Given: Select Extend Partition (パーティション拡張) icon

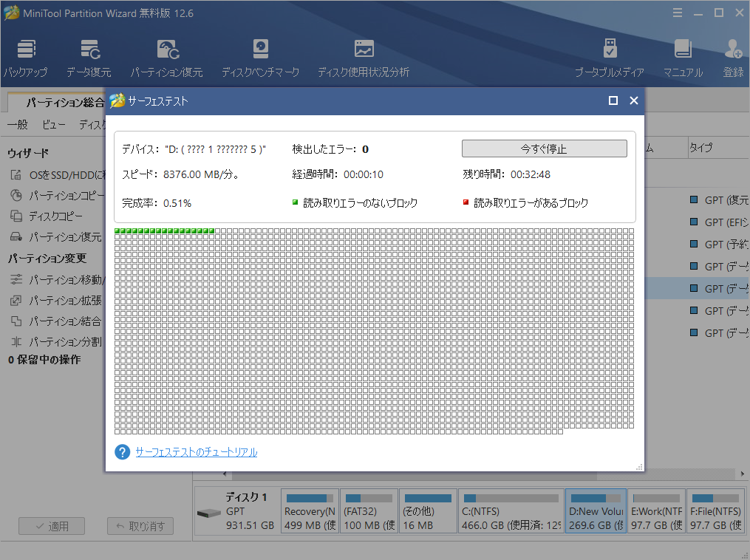Looking at the screenshot, I should (16, 301).
